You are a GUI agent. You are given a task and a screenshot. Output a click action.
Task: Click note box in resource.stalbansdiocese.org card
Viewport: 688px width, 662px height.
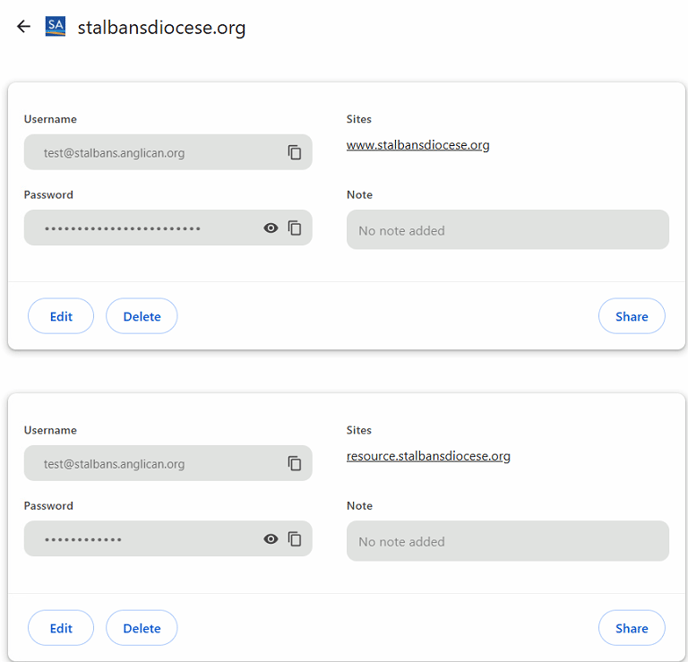(508, 541)
